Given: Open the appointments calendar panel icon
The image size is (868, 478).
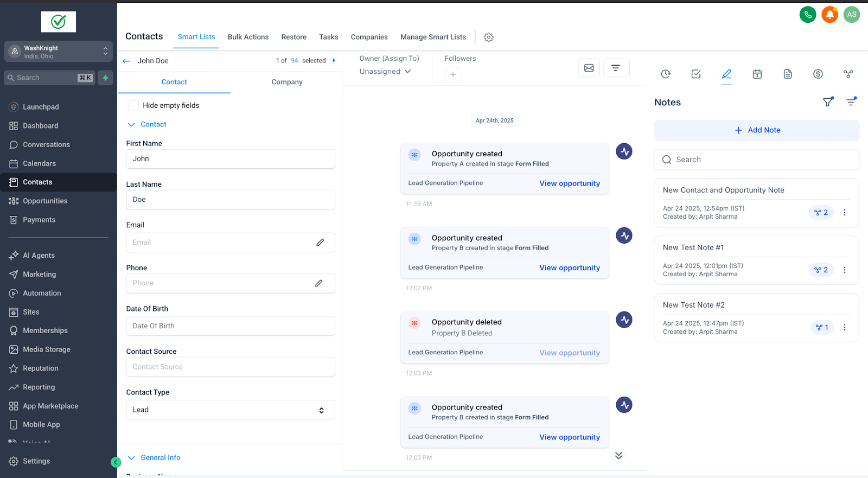Looking at the screenshot, I should point(757,74).
